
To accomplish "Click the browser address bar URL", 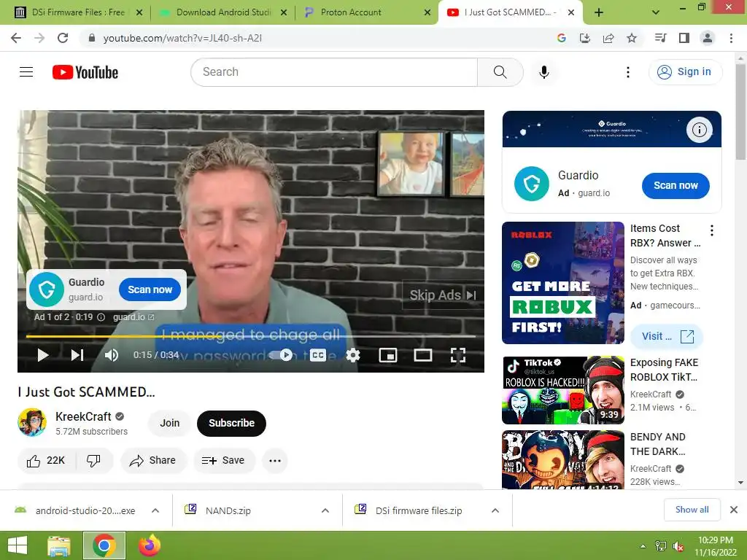I will point(182,38).
